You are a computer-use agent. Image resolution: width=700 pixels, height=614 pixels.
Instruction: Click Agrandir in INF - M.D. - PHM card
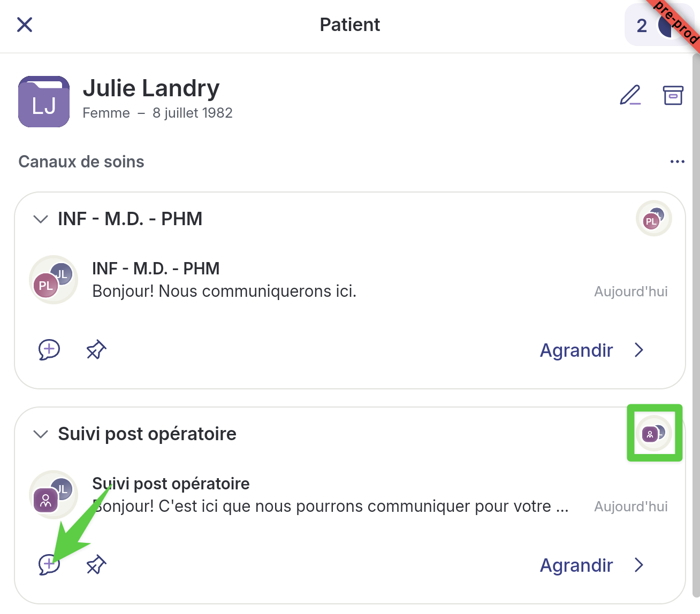576,350
